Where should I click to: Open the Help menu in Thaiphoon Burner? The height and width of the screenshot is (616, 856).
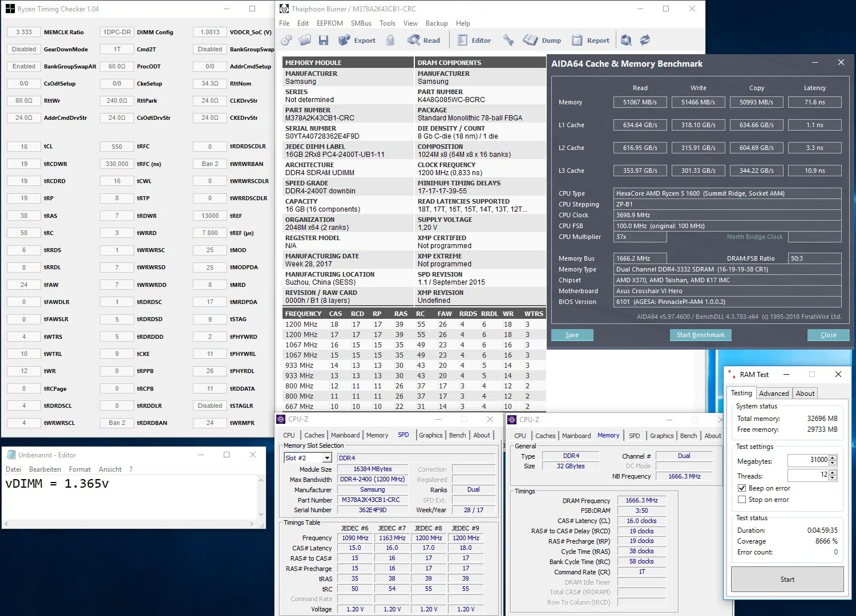[463, 23]
